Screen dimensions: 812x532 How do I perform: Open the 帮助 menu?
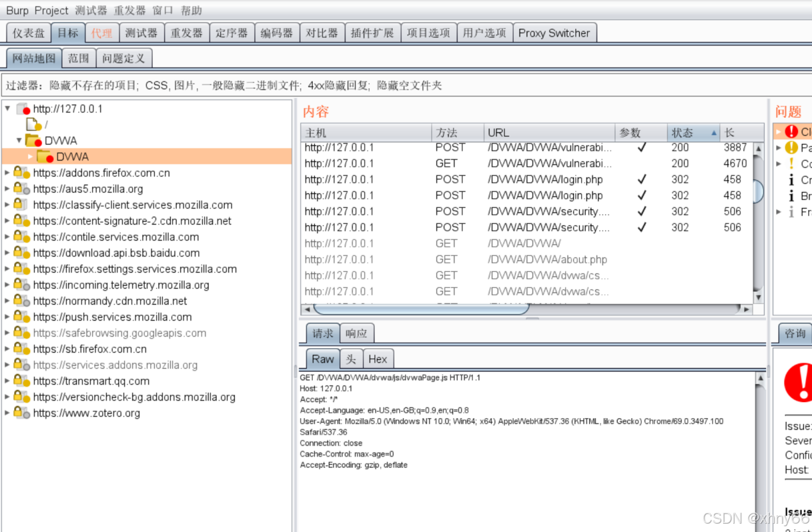[191, 10]
